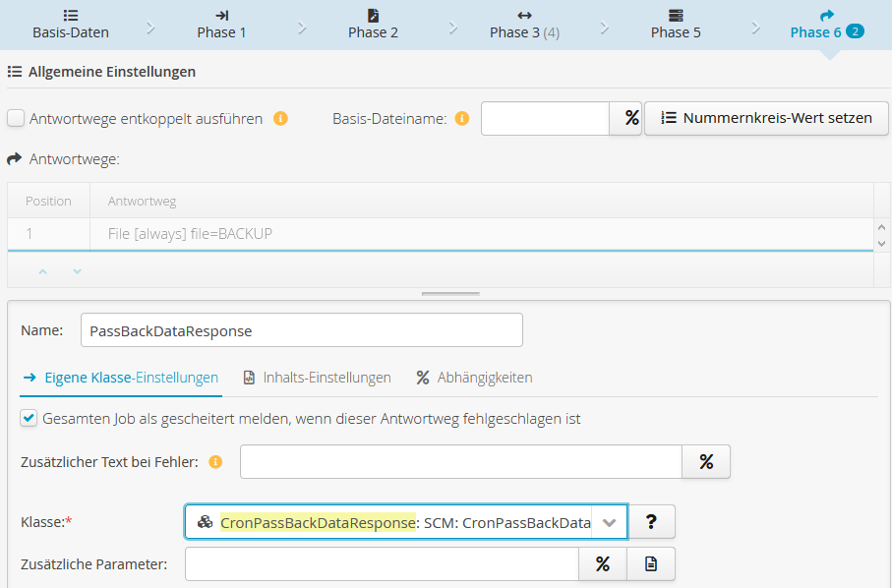Click info icon beside Antwortwege entkoppelt ausführen
The width and height of the screenshot is (892, 588).
coord(280,119)
